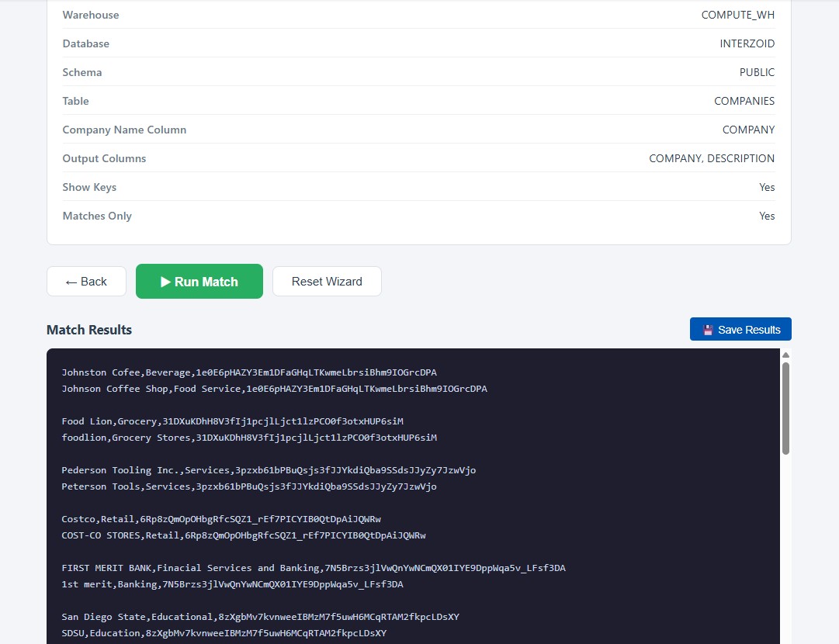Click the results scrollbar up arrow
Image resolution: width=839 pixels, height=644 pixels.
tap(785, 355)
